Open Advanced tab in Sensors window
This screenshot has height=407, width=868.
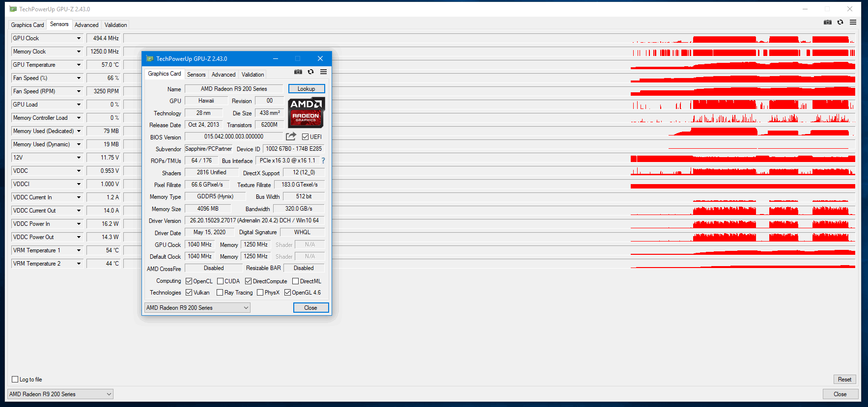pos(86,25)
